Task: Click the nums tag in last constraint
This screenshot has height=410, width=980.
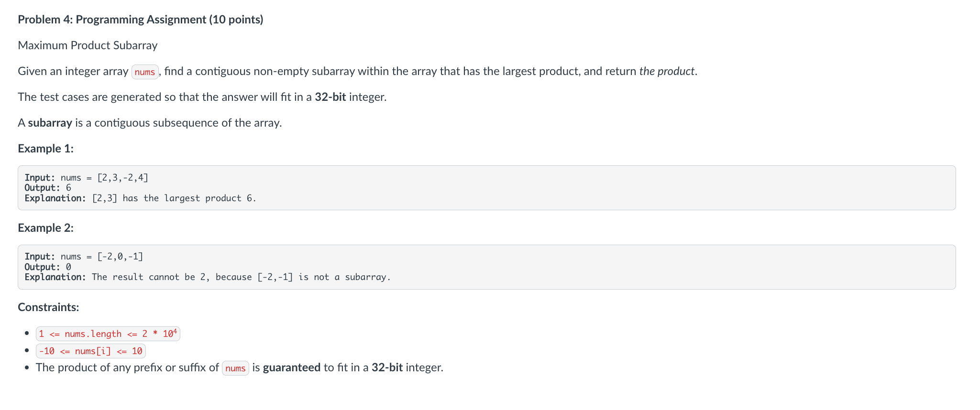Action: point(235,368)
